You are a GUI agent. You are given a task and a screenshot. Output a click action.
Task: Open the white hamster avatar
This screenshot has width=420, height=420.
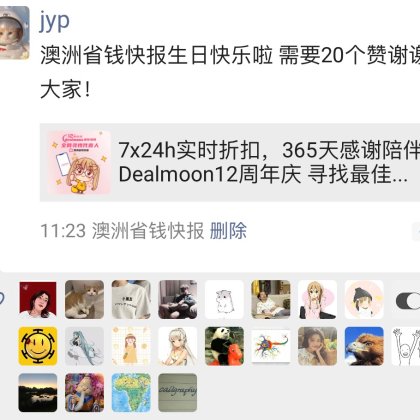coord(224,300)
